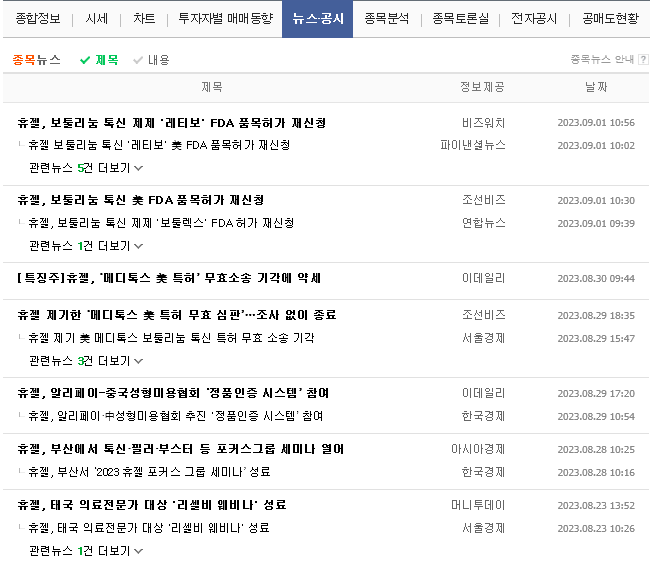658x564 pixels.
Task: Click the source name 머니투데이
Action: [478, 505]
